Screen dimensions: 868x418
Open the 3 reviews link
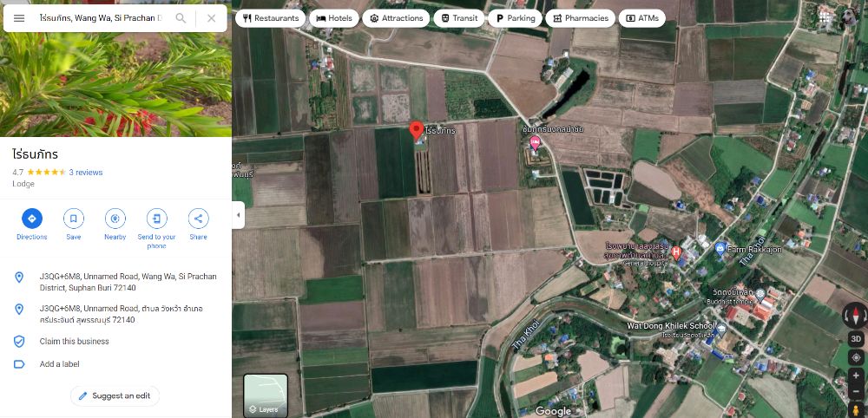click(86, 173)
